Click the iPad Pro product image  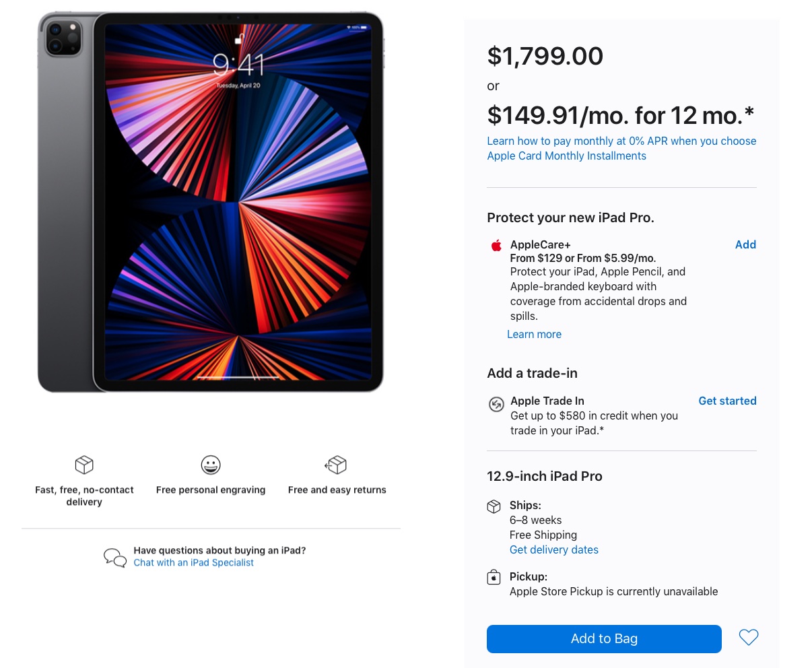point(211,202)
